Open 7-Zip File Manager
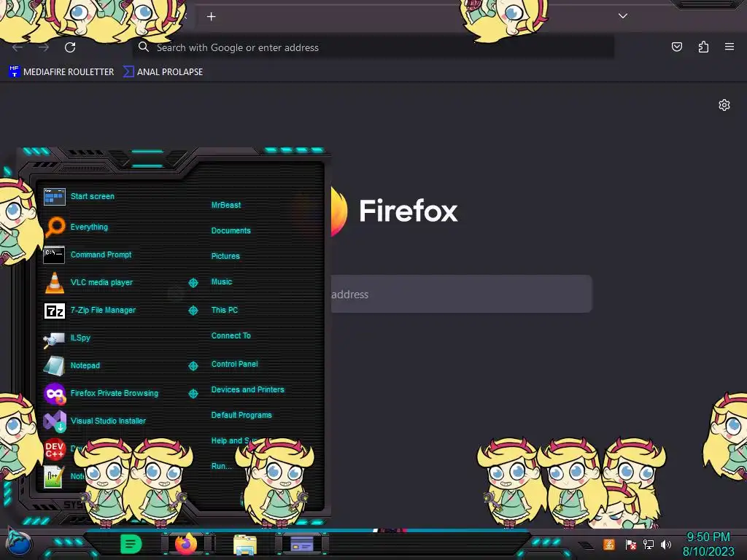 pos(54,311)
